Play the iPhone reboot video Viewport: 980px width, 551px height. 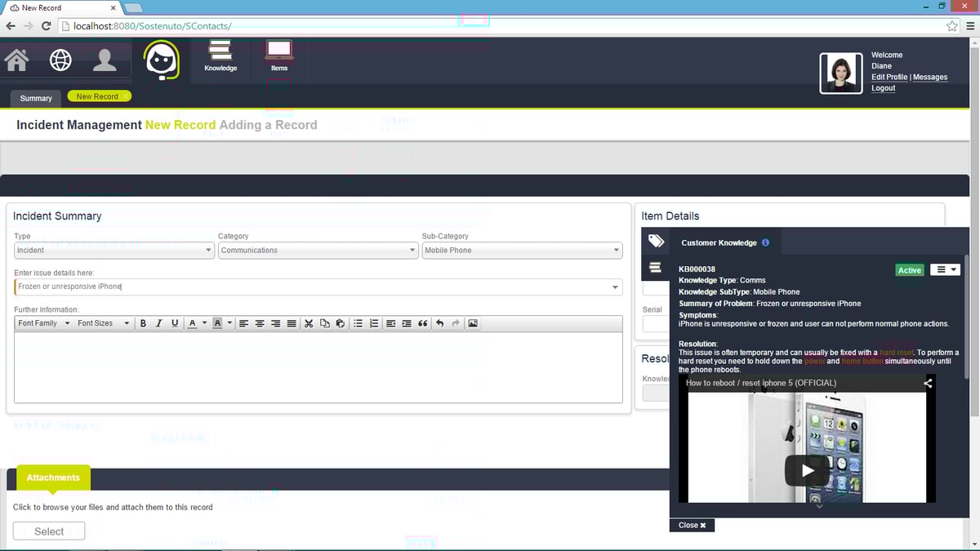pyautogui.click(x=807, y=470)
